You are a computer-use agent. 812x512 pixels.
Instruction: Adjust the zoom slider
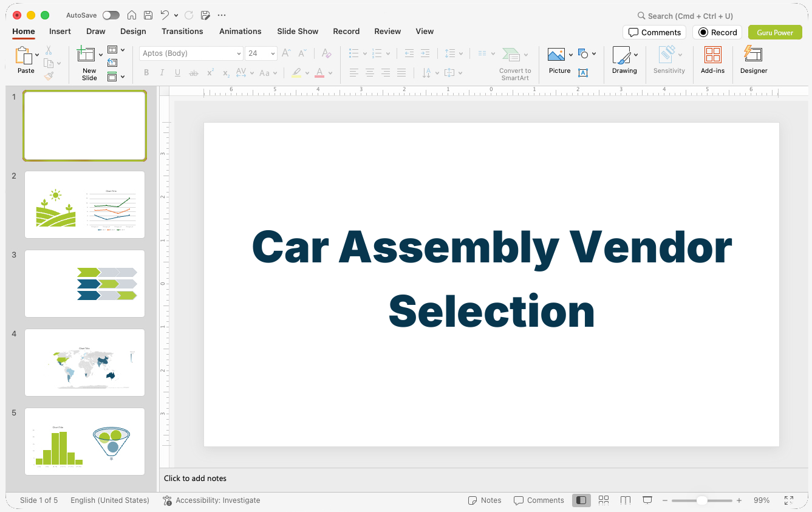(x=701, y=500)
